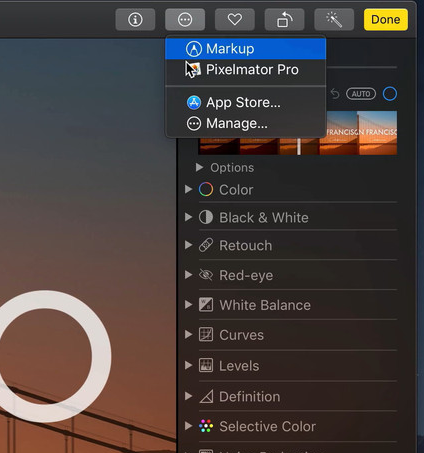Open App Store… from the extensions menu
The image size is (424, 453).
(x=245, y=102)
